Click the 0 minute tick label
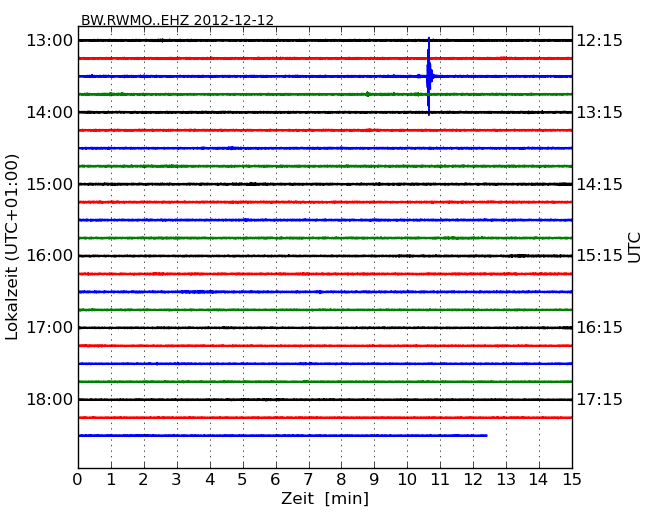Viewport: 650px width, 520px height. [x=78, y=480]
